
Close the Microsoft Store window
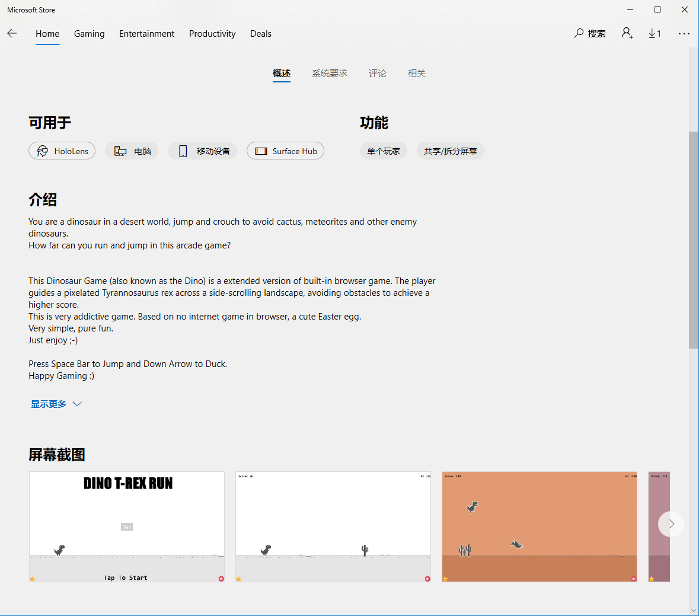click(x=685, y=9)
